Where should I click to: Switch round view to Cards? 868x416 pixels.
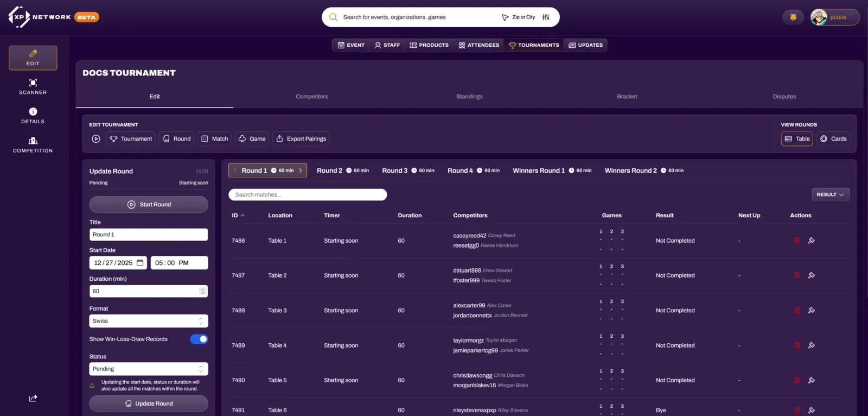pyautogui.click(x=833, y=139)
